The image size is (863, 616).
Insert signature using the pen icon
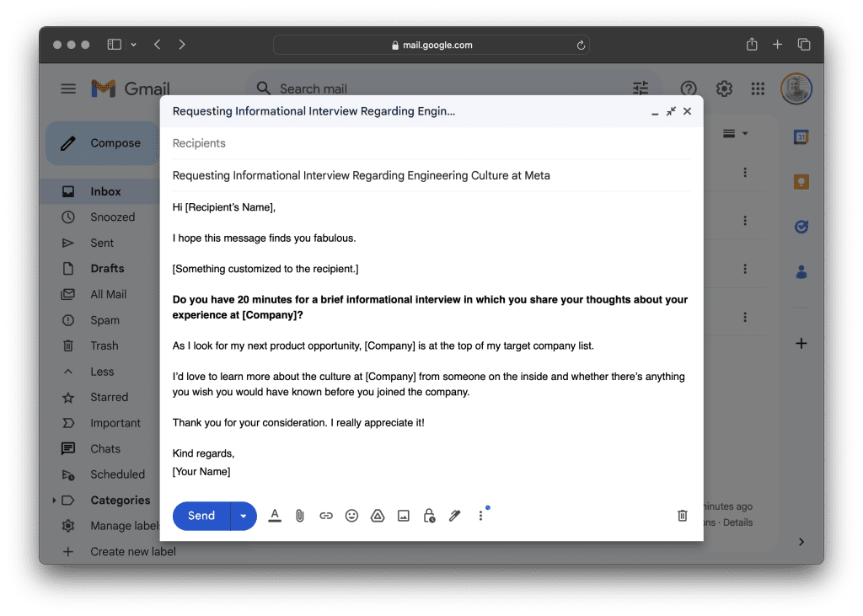click(454, 516)
